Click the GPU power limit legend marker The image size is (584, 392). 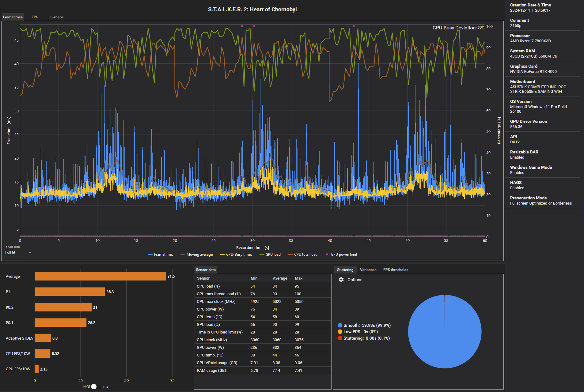point(327,254)
